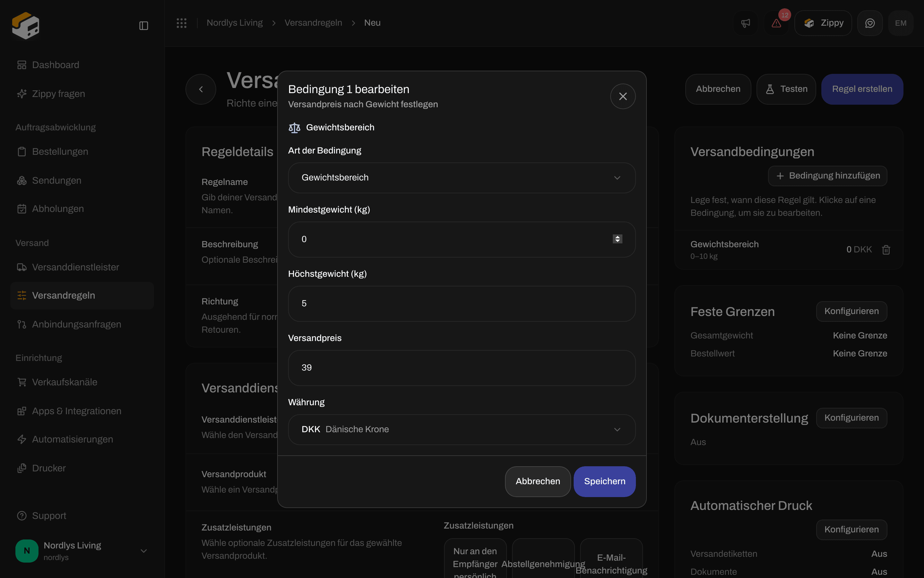The image size is (924, 578).
Task: Open Abholungen in the sidebar
Action: point(82,209)
